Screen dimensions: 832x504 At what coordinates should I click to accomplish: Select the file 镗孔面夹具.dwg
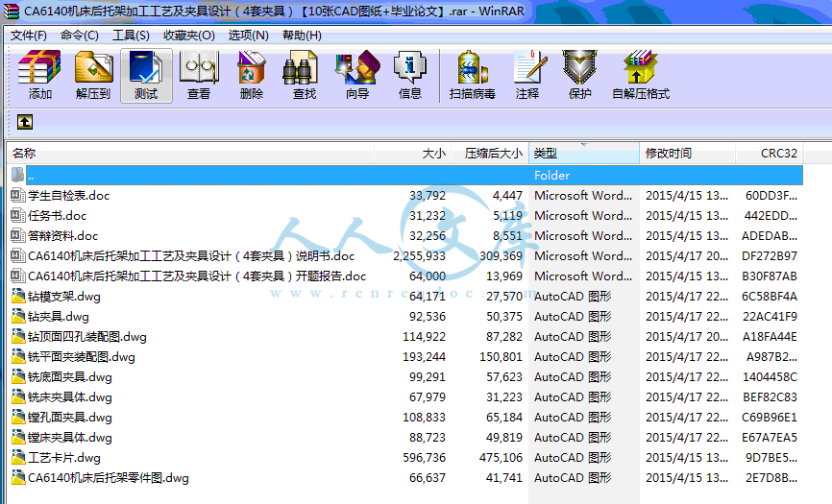point(69,417)
